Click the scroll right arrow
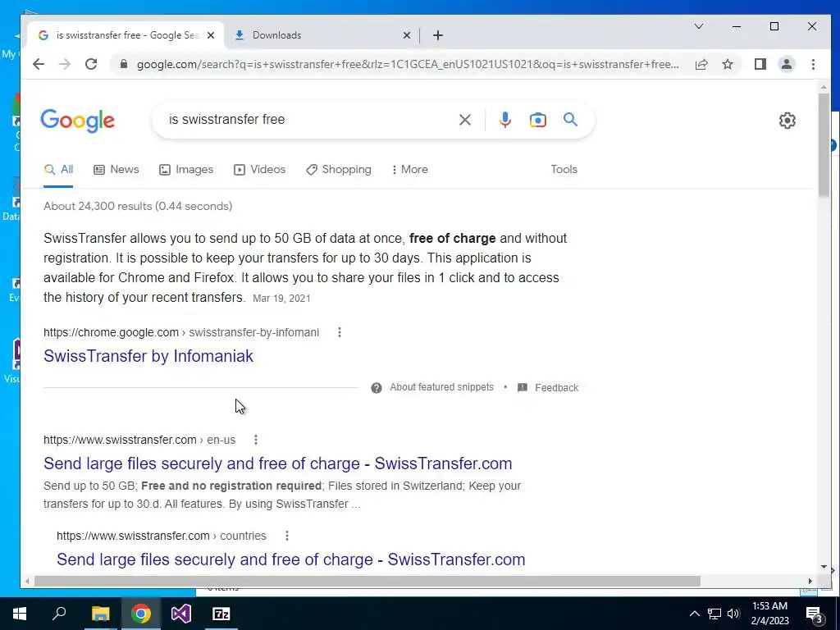 tap(810, 582)
